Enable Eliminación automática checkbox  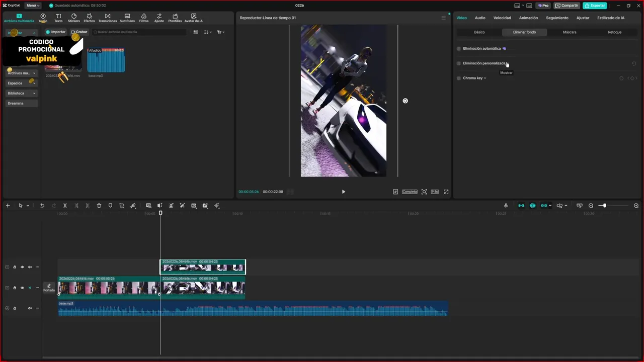(459, 49)
